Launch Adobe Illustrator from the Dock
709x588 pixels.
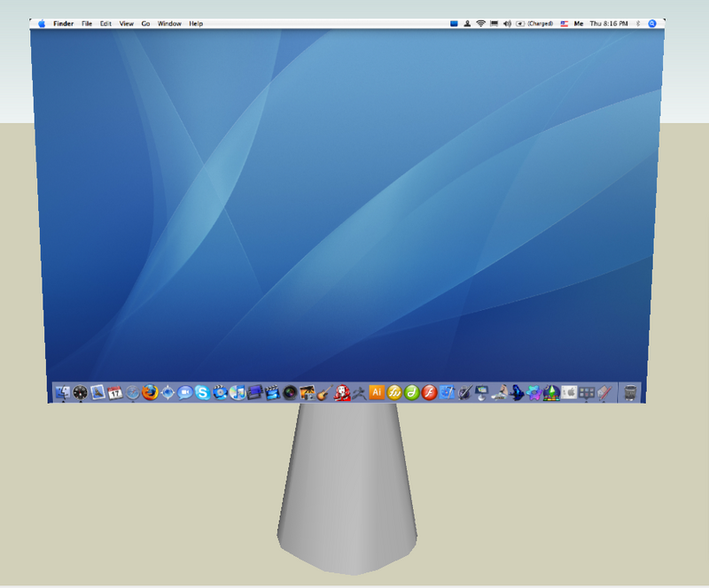coord(377,392)
